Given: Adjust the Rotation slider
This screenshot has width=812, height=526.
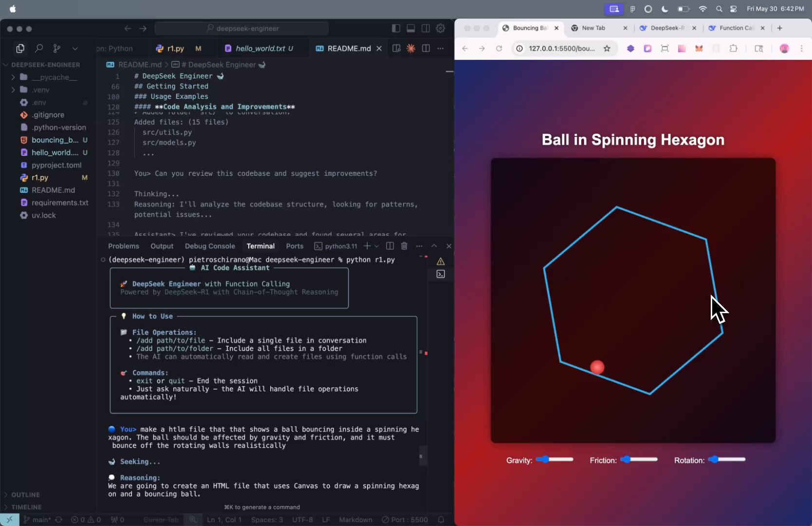Looking at the screenshot, I should 727,459.
